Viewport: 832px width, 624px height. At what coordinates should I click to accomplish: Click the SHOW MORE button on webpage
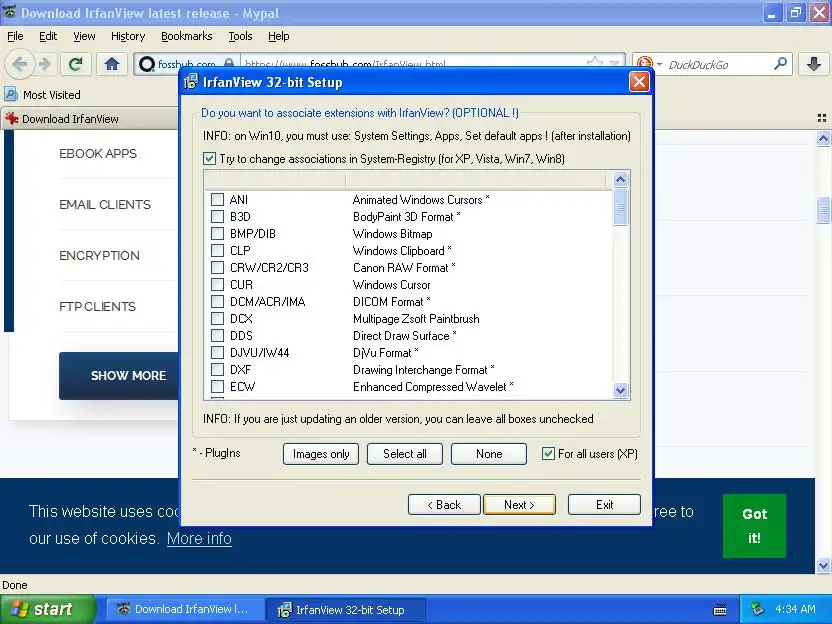click(x=119, y=376)
